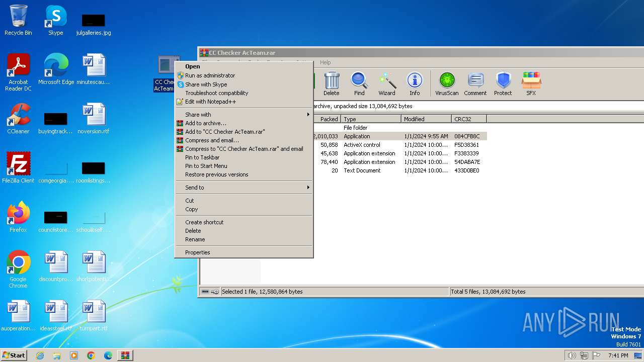Image resolution: width=644 pixels, height=362 pixels.
Task: Select the Application row in file list
Action: (400, 136)
